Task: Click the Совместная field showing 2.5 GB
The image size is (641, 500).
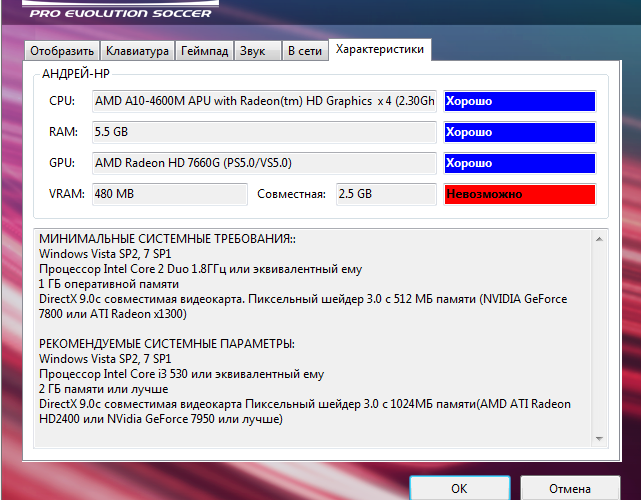Action: point(386,194)
